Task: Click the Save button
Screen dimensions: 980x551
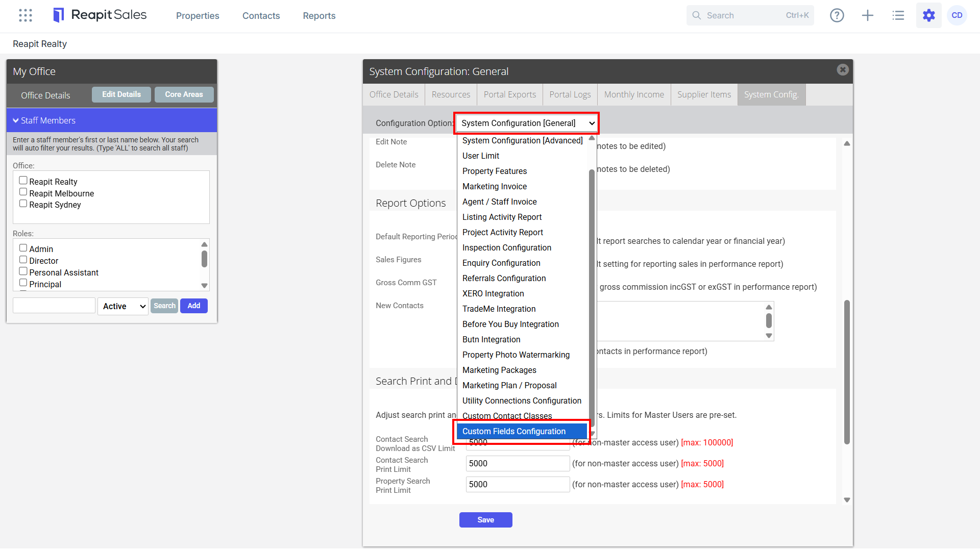Action: tap(485, 520)
